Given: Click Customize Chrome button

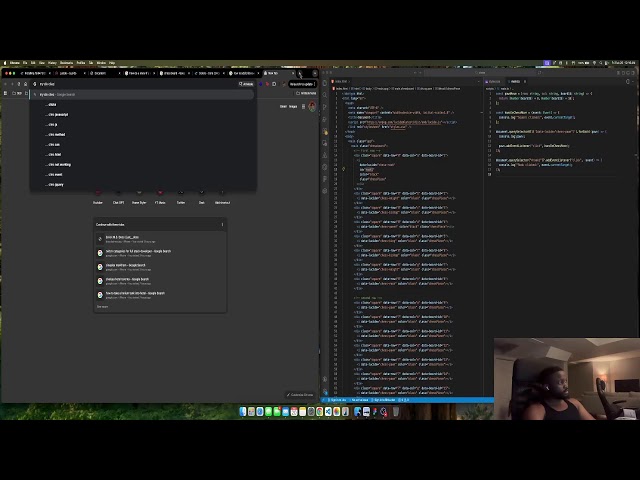Looking at the screenshot, I should (x=300, y=395).
